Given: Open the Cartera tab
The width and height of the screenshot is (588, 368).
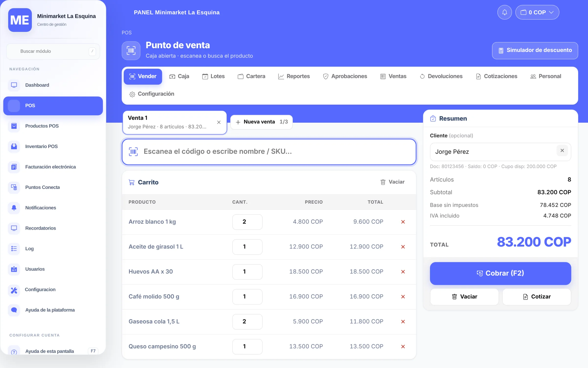Looking at the screenshot, I should click(x=251, y=76).
